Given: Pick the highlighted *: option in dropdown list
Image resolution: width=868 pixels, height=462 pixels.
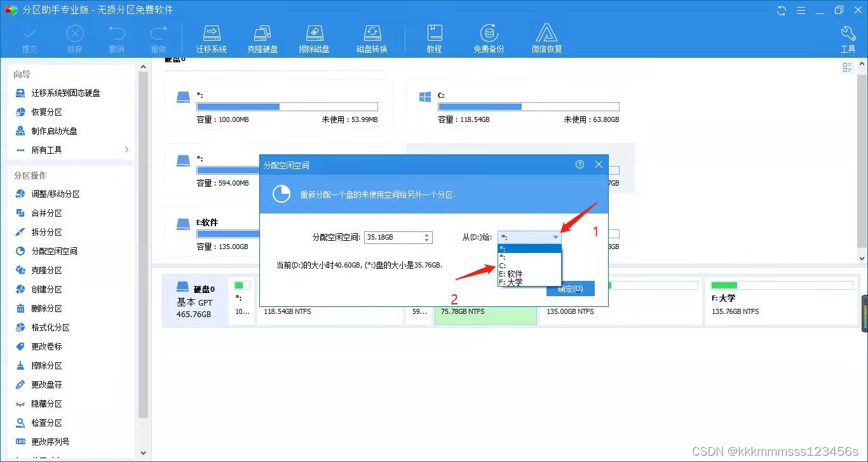Looking at the screenshot, I should [529, 248].
